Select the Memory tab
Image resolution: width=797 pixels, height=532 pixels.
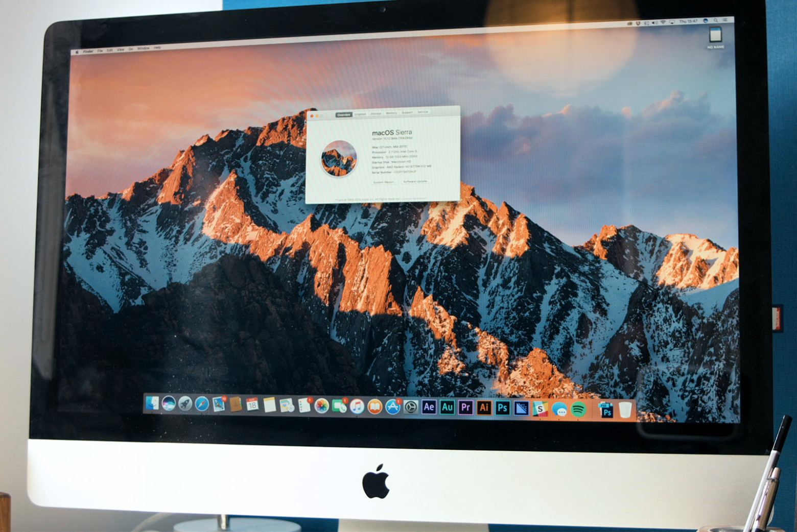[391, 113]
